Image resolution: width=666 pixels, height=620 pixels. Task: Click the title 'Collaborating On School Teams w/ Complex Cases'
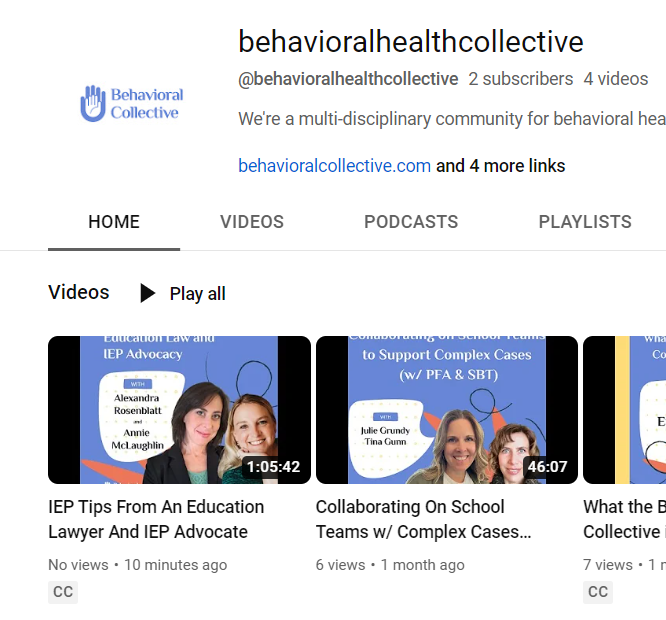click(423, 519)
